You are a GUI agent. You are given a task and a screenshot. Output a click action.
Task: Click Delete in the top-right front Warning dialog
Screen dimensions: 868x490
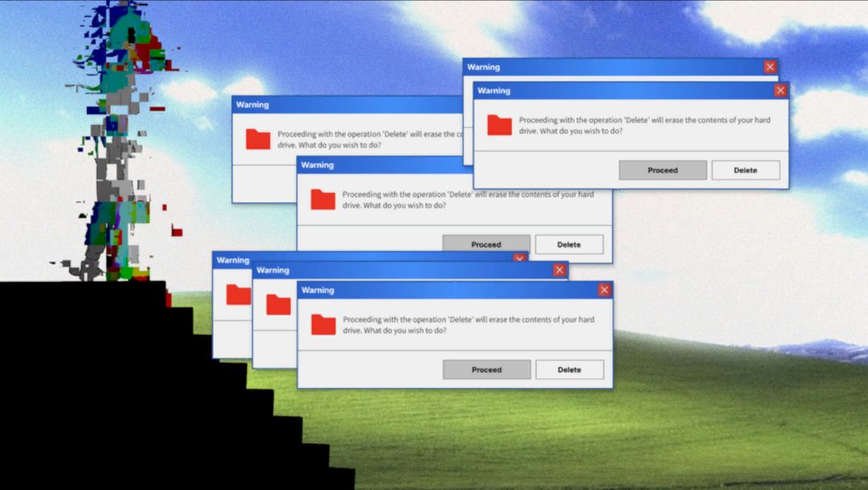coord(745,169)
